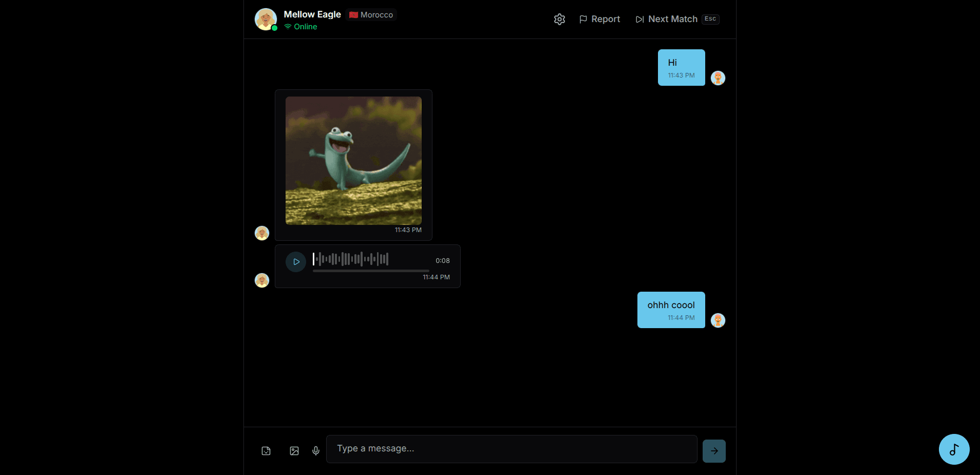Click the sender avatar beside the GIF
Image resolution: width=980 pixels, height=475 pixels.
click(x=262, y=233)
